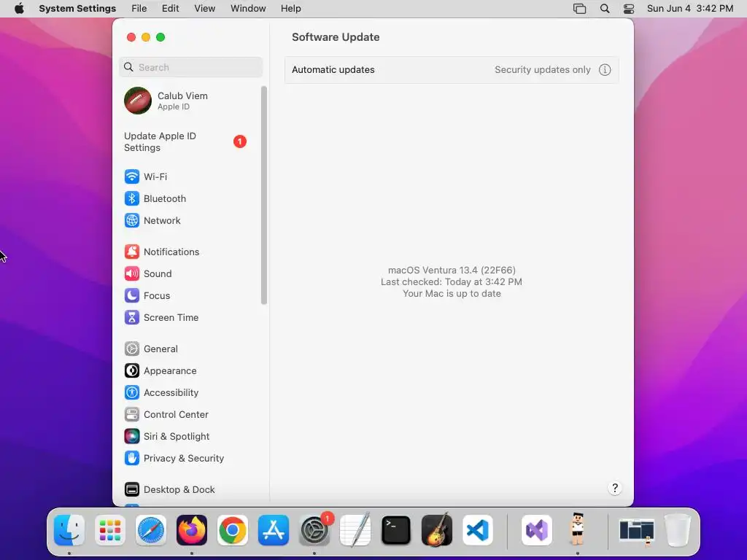Open the Edit menu
The height and width of the screenshot is (560, 747).
click(x=170, y=9)
